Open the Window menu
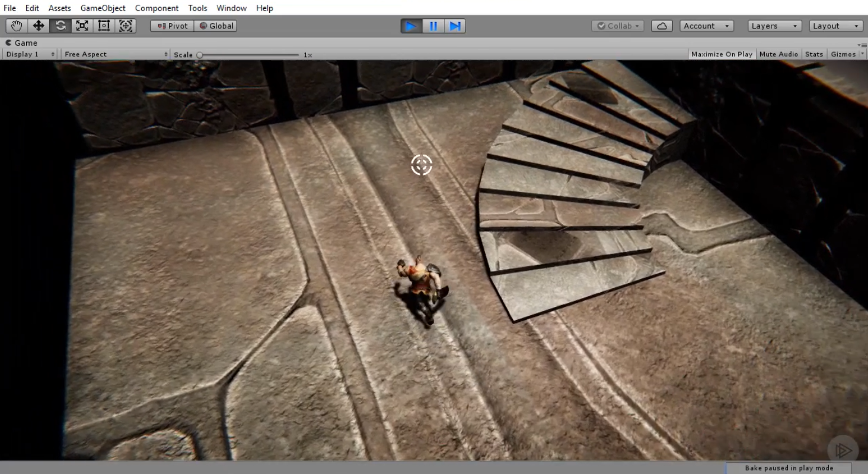Image resolution: width=868 pixels, height=474 pixels. point(232,8)
